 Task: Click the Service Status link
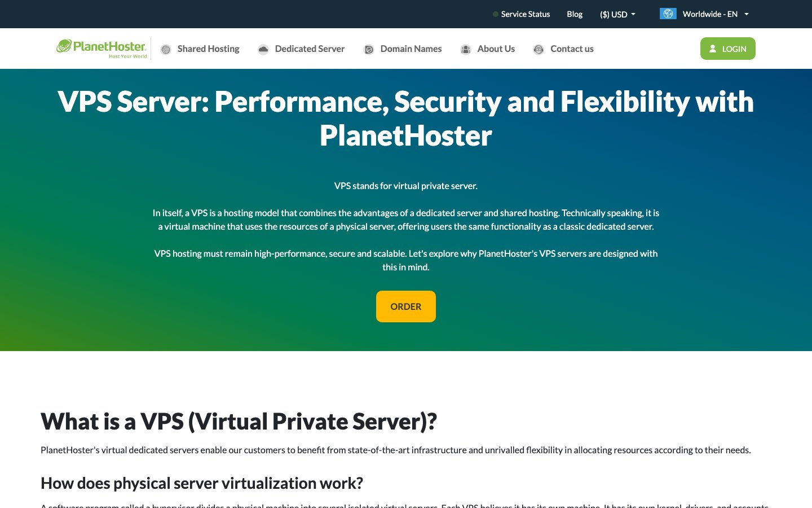[x=526, y=14]
